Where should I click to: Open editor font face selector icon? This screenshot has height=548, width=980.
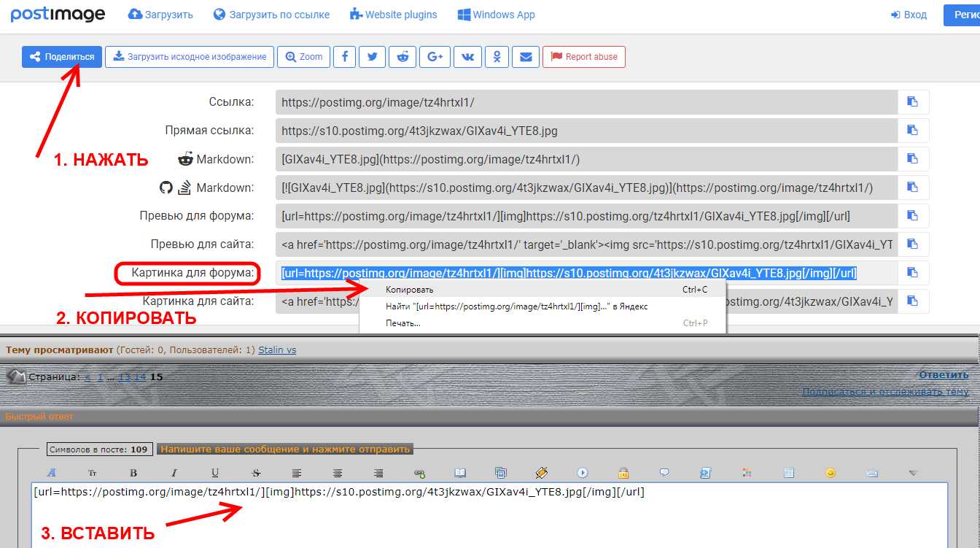52,473
